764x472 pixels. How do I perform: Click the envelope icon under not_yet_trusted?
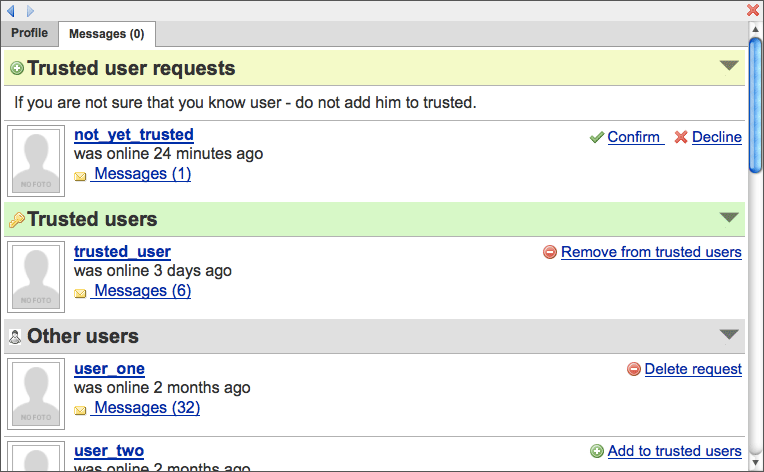tap(81, 176)
